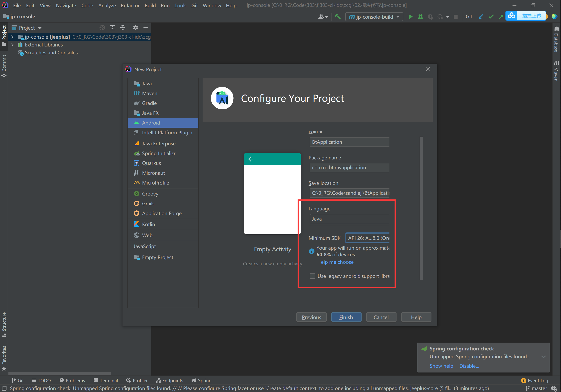The image size is (561, 392).
Task: Click the master Git branch indicator
Action: pos(536,388)
